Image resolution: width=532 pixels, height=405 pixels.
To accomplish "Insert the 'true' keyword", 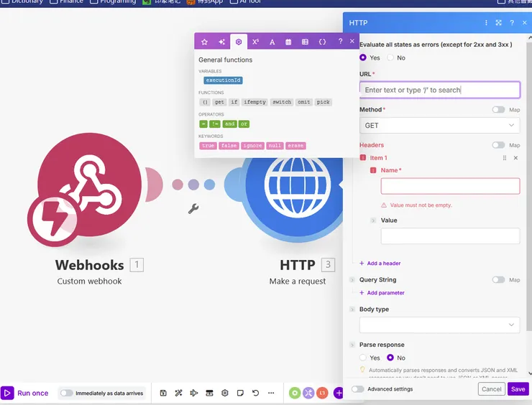I will [208, 146].
